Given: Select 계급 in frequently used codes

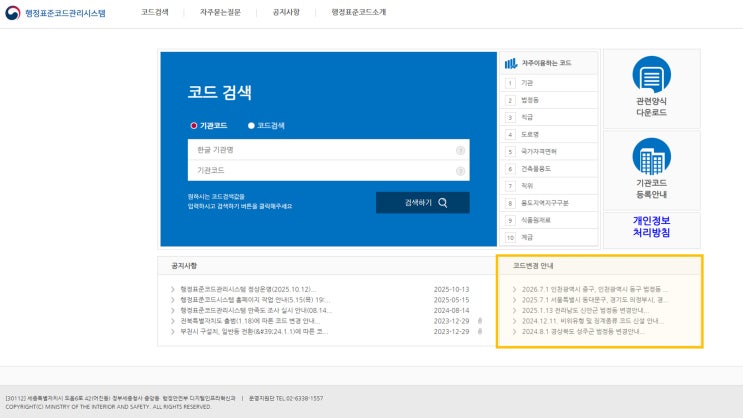Looking at the screenshot, I should click(x=527, y=237).
